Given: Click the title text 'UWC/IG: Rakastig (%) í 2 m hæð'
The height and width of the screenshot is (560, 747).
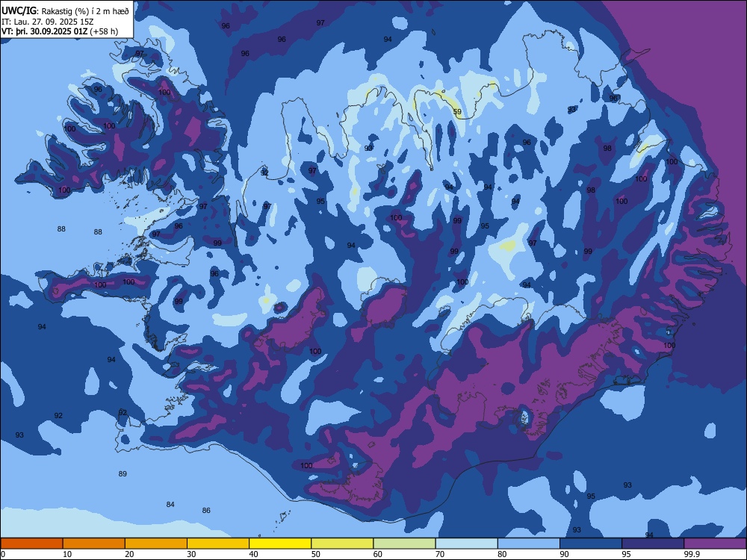Looking at the screenshot, I should [65, 11].
